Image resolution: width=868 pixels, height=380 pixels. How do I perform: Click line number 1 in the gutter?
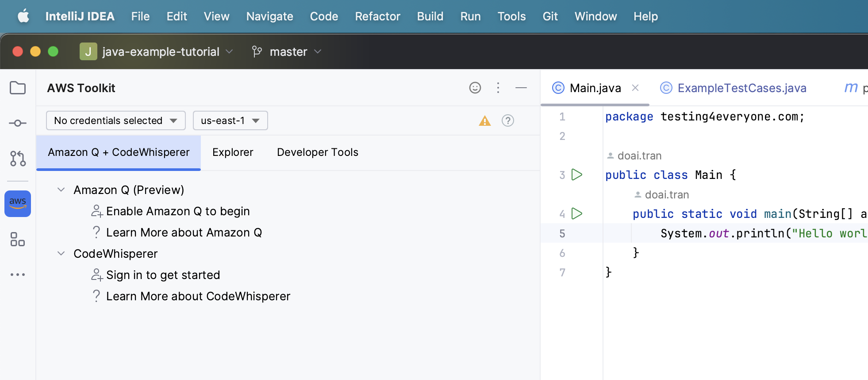(x=562, y=117)
